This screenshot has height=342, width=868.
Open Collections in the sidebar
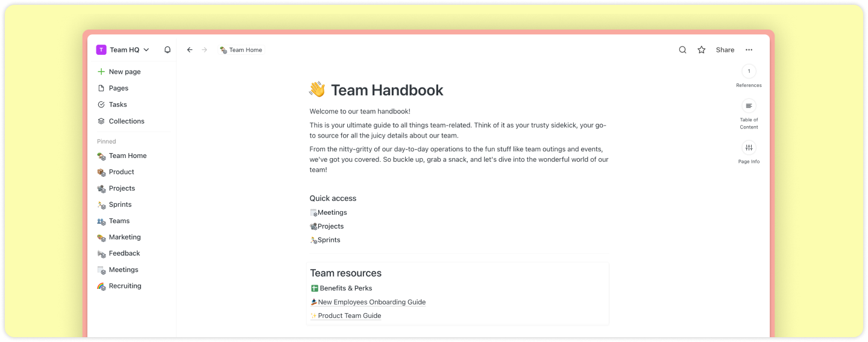(x=126, y=121)
